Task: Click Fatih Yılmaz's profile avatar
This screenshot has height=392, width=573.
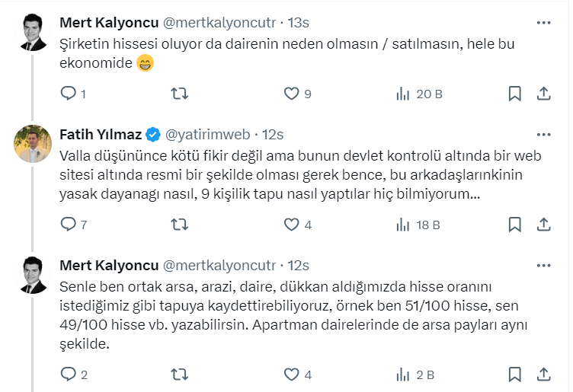Action: [x=34, y=143]
